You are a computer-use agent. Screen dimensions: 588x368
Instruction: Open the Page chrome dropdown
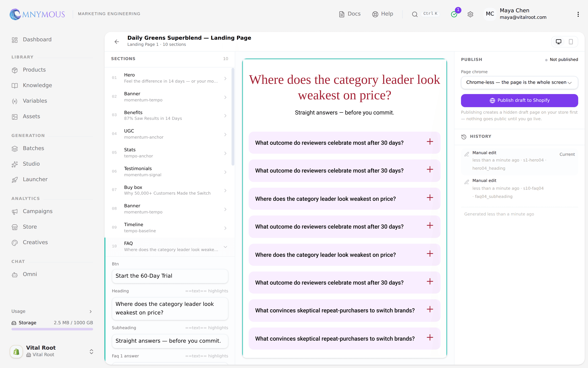click(x=519, y=83)
